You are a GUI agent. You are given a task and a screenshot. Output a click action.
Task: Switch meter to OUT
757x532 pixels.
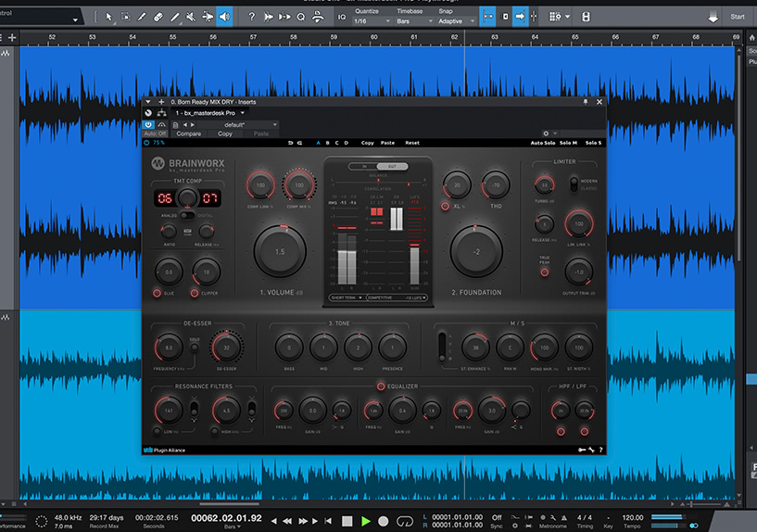coord(392,167)
